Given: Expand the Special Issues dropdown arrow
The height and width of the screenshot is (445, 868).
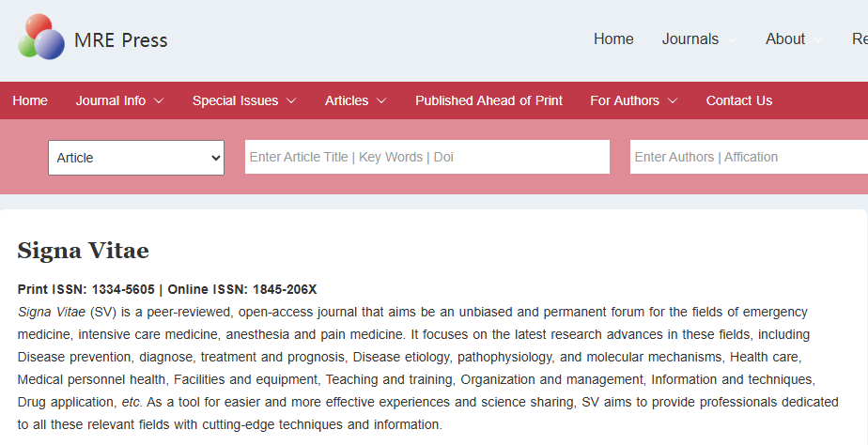Looking at the screenshot, I should coord(291,100).
